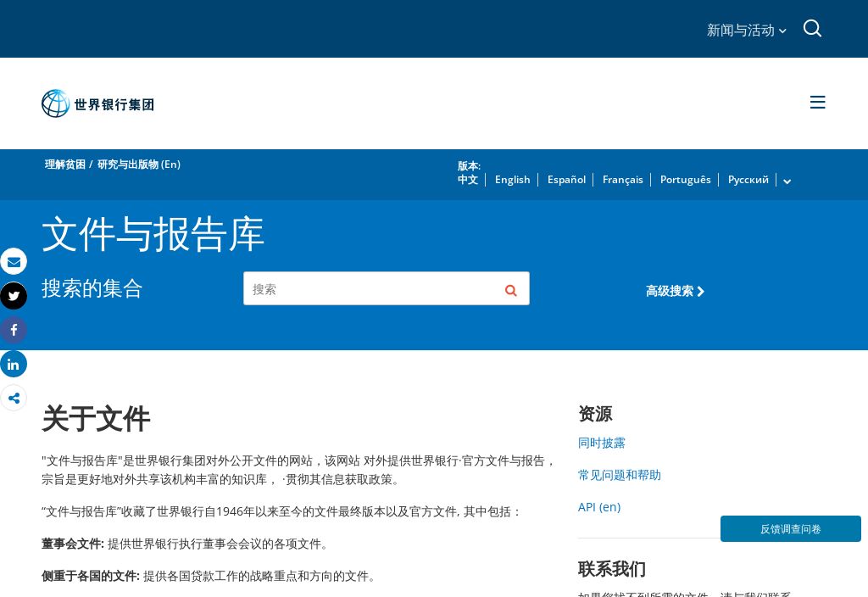Open the 理解贫困 breadcrumb link
This screenshot has height=597, width=868.
[x=64, y=164]
